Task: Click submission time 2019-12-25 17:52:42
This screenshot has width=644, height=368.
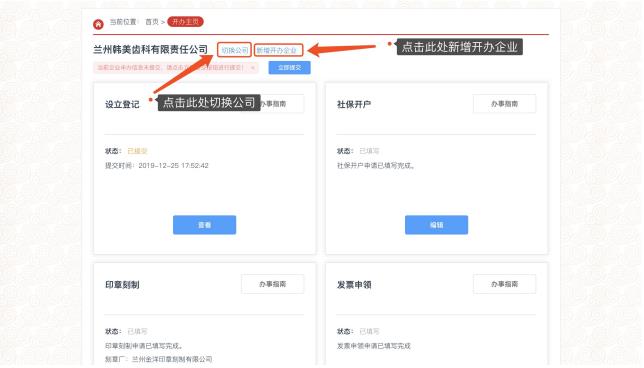Action: 173,166
